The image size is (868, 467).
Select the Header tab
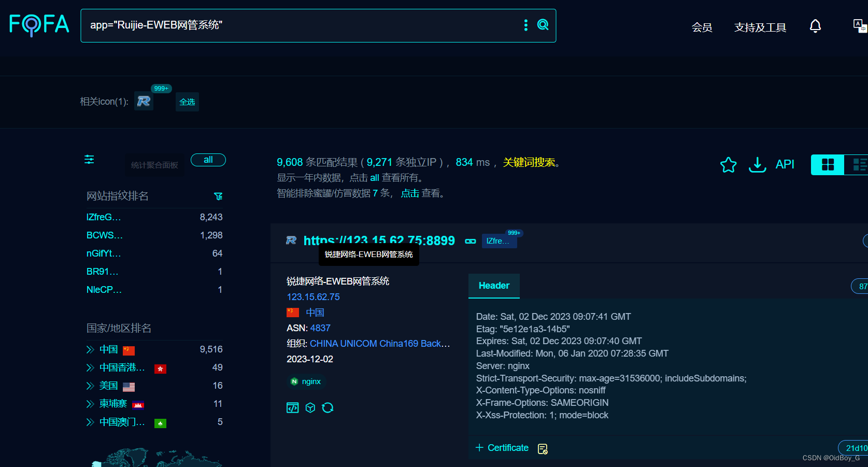pyautogui.click(x=494, y=286)
